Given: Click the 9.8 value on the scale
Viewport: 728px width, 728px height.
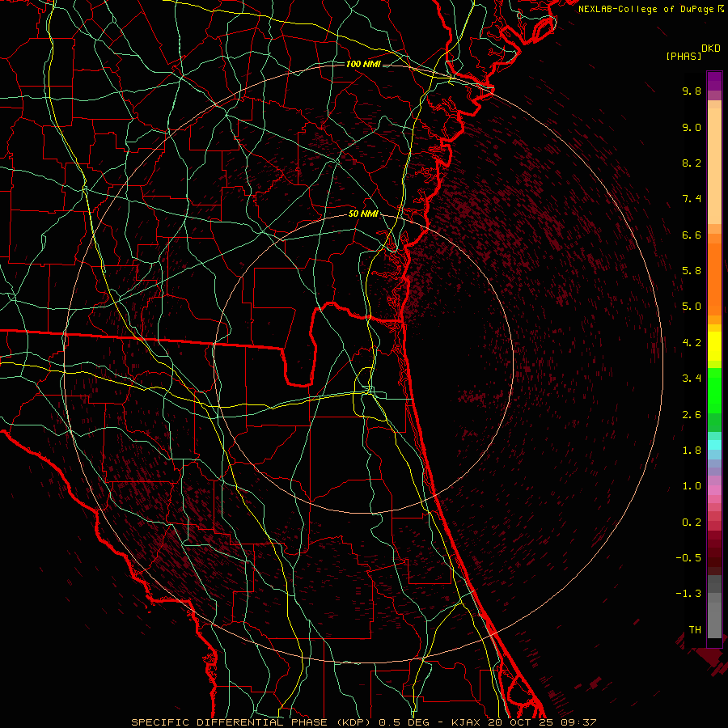Looking at the screenshot, I should click(x=691, y=91).
